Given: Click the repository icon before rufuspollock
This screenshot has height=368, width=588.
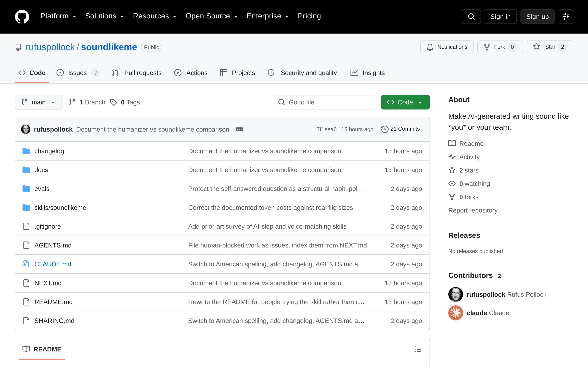Looking at the screenshot, I should tap(18, 47).
